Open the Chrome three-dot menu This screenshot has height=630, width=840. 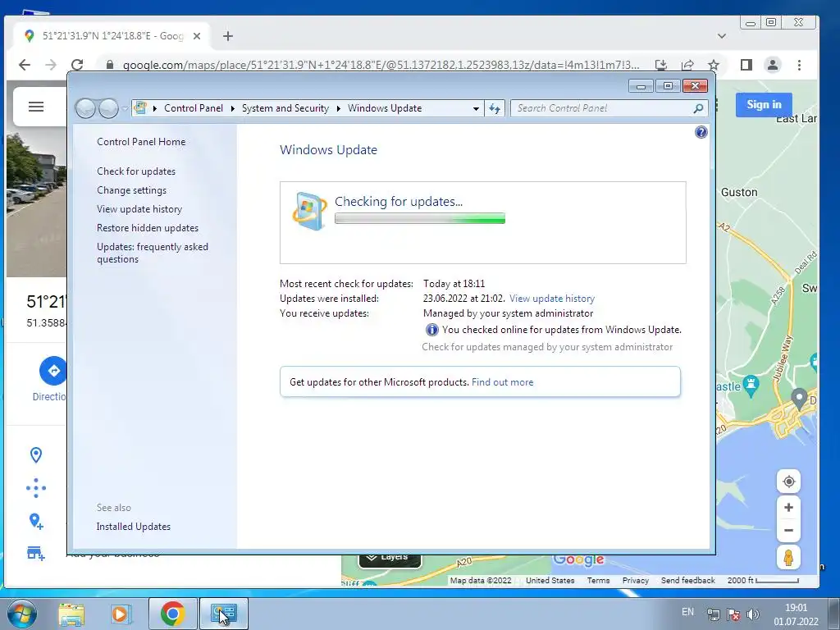tap(799, 65)
